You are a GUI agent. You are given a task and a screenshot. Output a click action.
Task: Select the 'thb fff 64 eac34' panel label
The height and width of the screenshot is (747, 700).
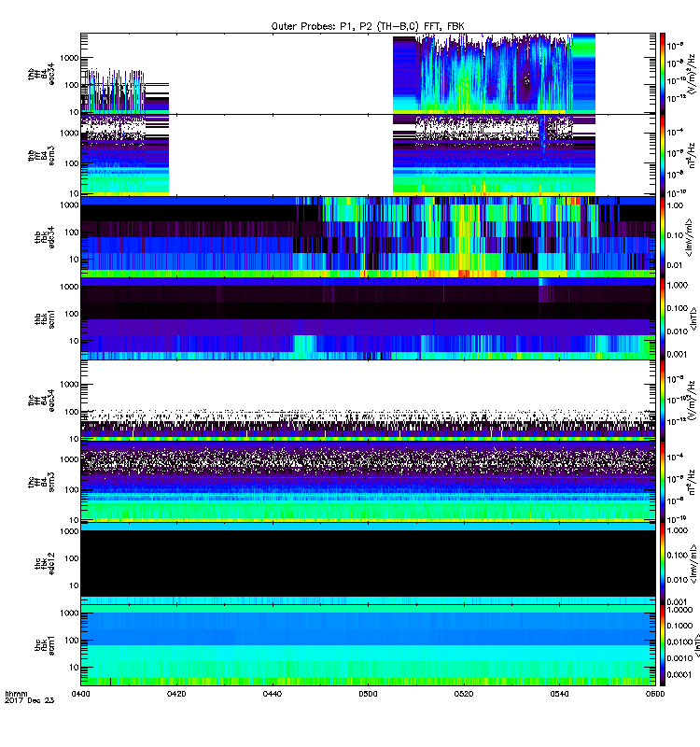pyautogui.click(x=41, y=74)
